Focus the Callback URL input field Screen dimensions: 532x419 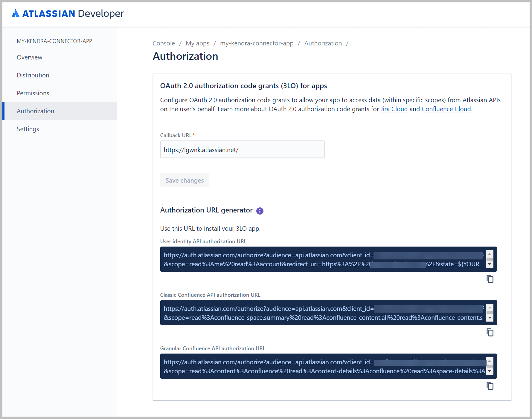[243, 149]
